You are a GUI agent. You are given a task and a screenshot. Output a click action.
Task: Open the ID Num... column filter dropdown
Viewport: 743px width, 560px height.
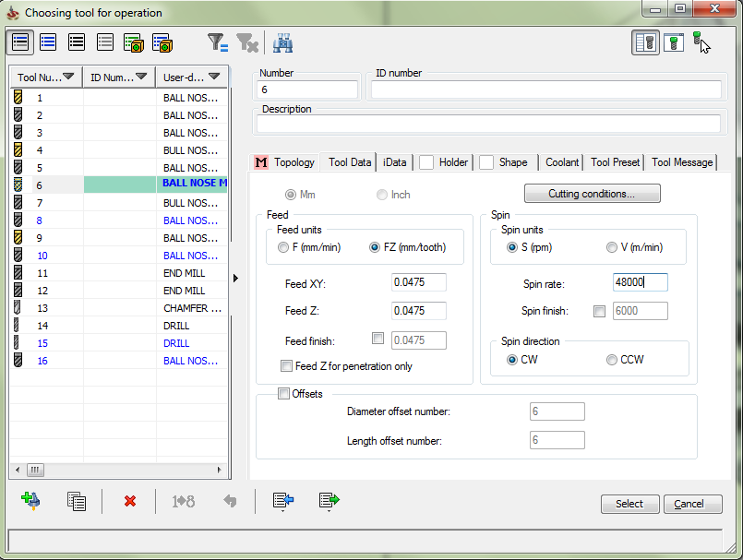pyautogui.click(x=141, y=77)
